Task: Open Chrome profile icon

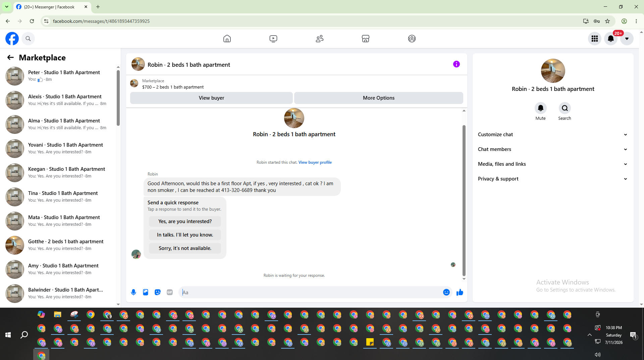Action: coord(624,21)
